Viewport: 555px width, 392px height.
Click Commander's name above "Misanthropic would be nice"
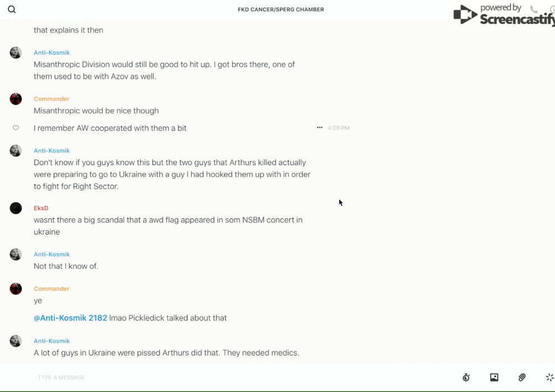tap(52, 99)
